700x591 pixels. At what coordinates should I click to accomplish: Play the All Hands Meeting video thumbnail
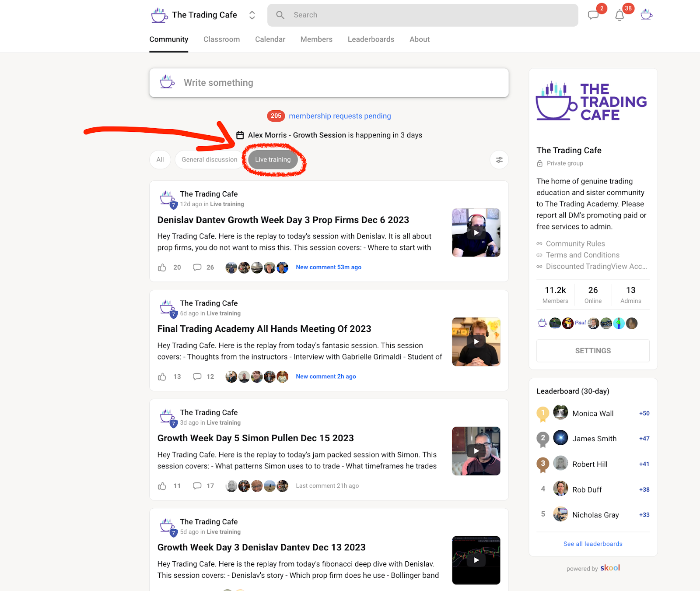coord(476,342)
